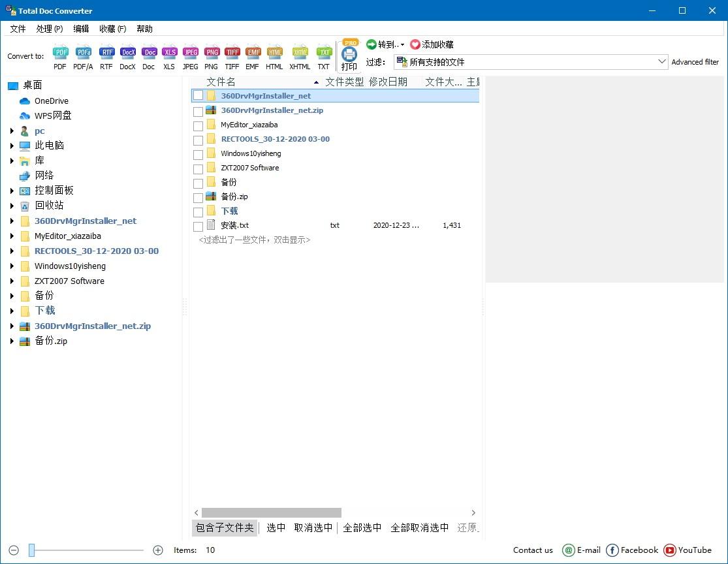Expand pc node in tree
Screen dimensions: 728x564
(x=12, y=131)
